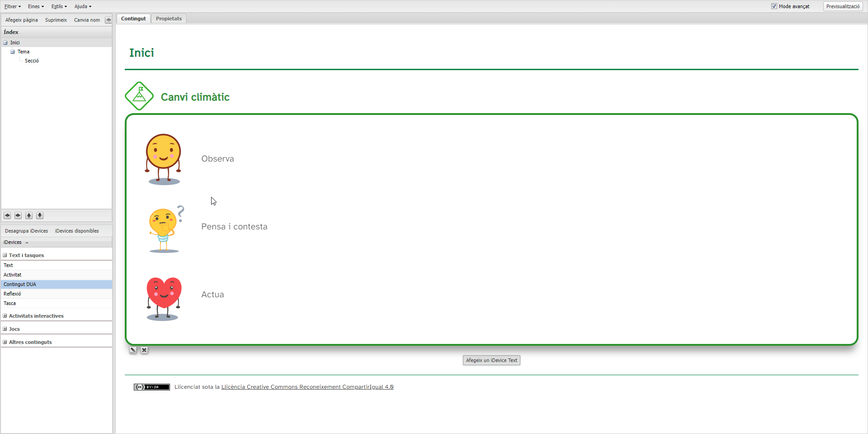The image size is (868, 434).
Task: Click the down-arrow move page icon
Action: [40, 215]
